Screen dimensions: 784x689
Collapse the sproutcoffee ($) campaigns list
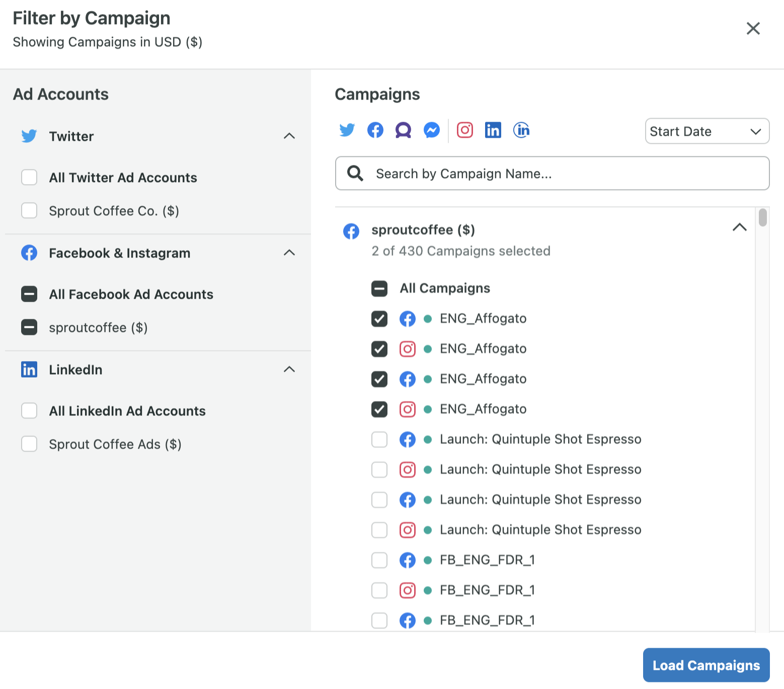[740, 227]
